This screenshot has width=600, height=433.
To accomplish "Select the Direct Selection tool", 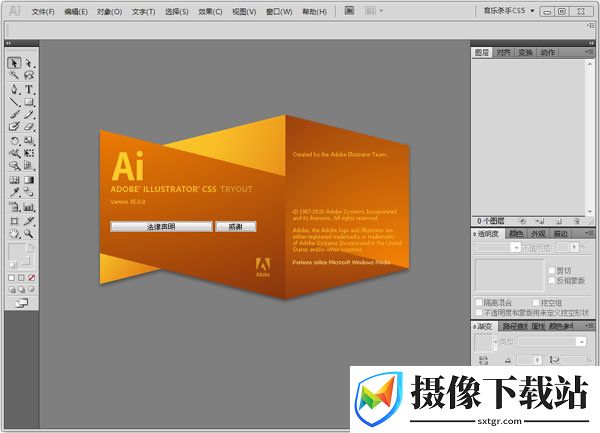I will click(x=29, y=63).
